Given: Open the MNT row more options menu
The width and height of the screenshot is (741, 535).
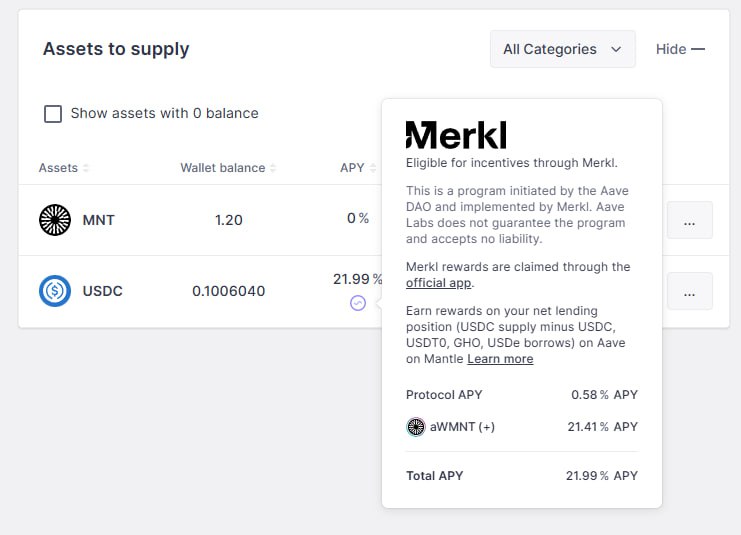Looking at the screenshot, I should (689, 220).
